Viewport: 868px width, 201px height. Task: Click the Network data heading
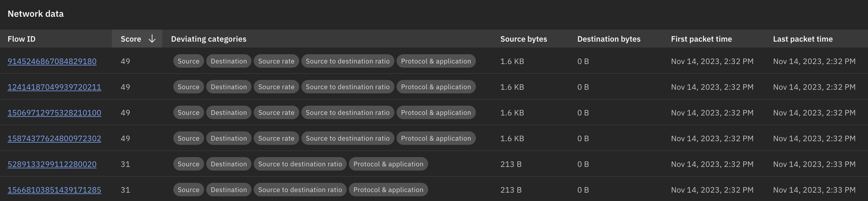(36, 14)
